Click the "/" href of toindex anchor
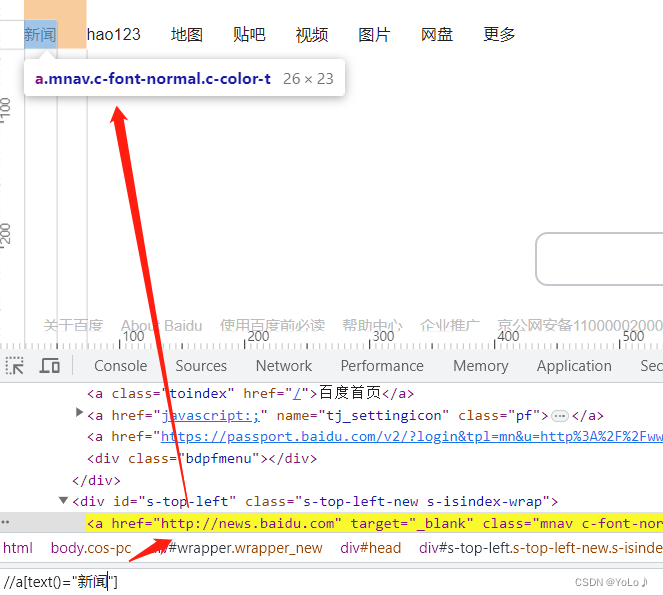Viewport: 663px width, 596px height. coord(297,394)
